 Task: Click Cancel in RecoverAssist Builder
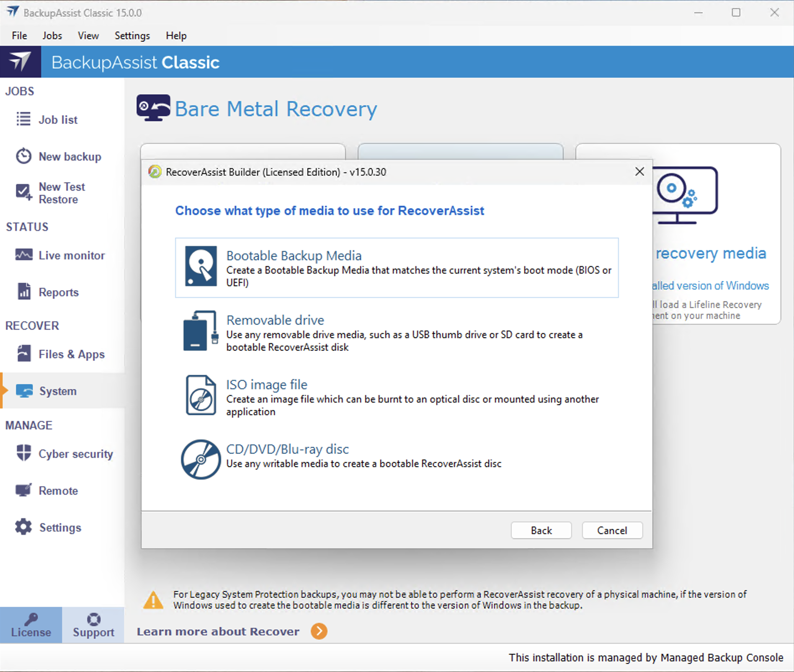[x=612, y=530]
